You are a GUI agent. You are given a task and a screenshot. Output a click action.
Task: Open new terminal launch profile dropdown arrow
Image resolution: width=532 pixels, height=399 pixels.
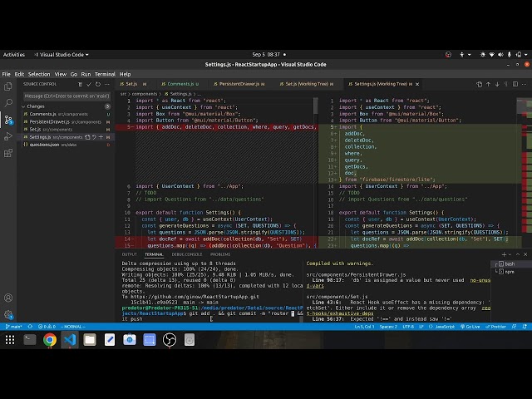(x=510, y=254)
